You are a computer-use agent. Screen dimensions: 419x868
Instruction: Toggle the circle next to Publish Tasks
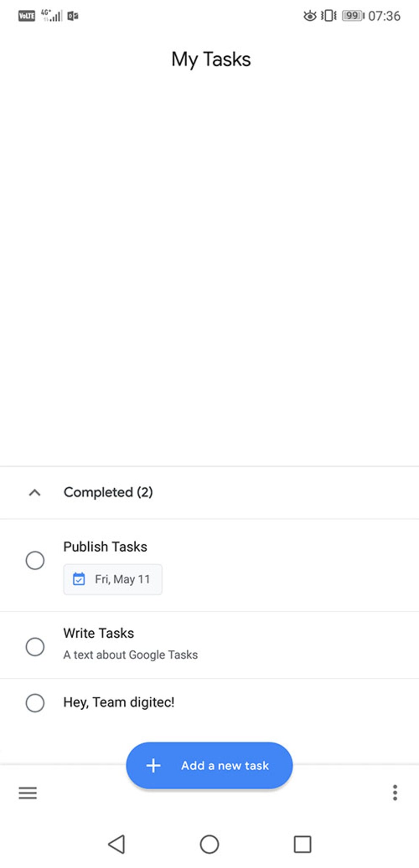[x=35, y=560]
